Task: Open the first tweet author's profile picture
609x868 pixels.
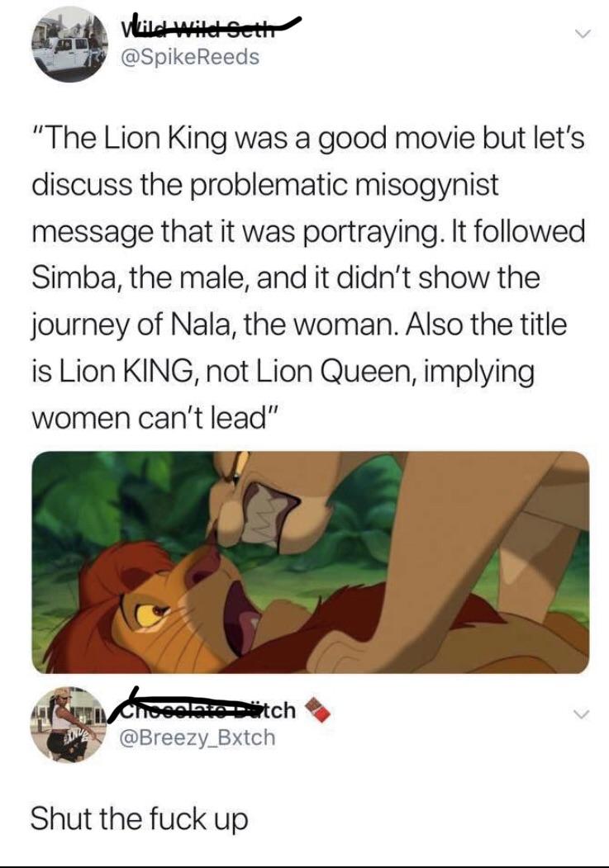Action: [69, 45]
